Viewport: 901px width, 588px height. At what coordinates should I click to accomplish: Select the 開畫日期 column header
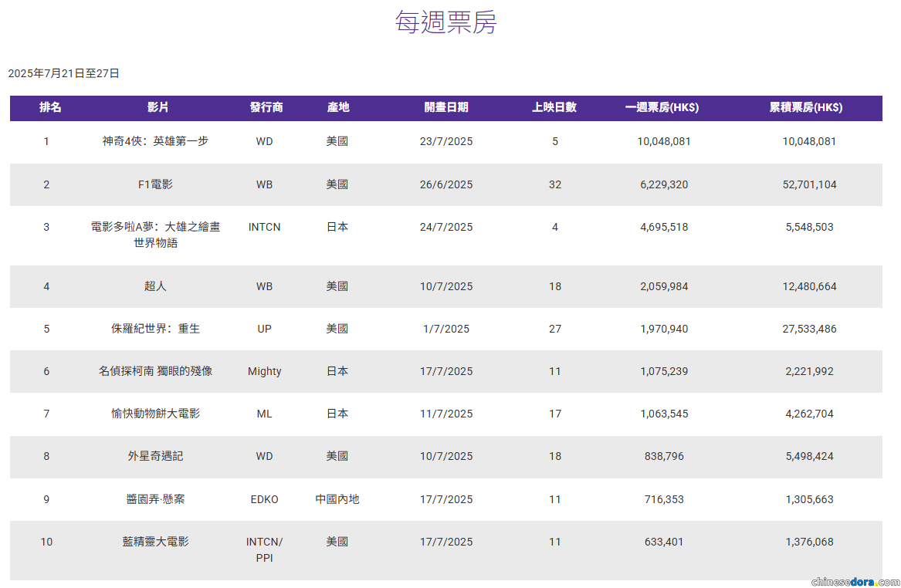pos(446,108)
